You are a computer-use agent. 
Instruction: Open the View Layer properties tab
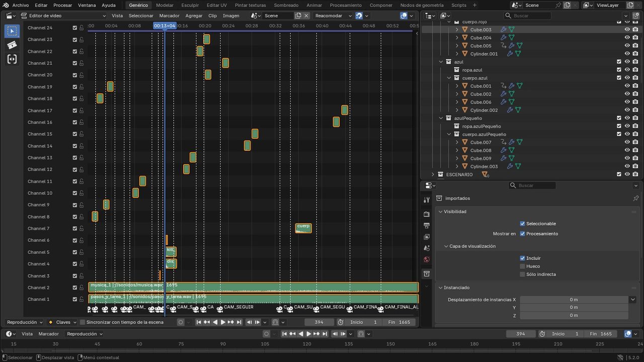427,237
